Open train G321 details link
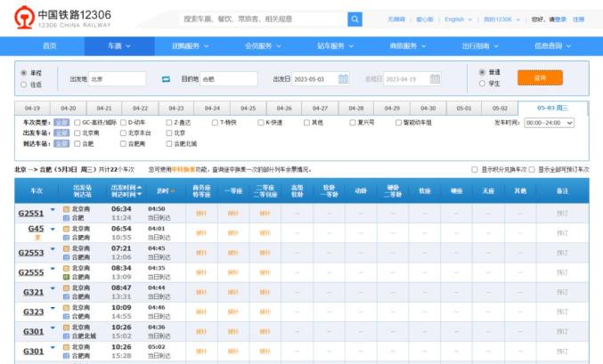Image resolution: width=603 pixels, height=364 pixels. tap(33, 292)
